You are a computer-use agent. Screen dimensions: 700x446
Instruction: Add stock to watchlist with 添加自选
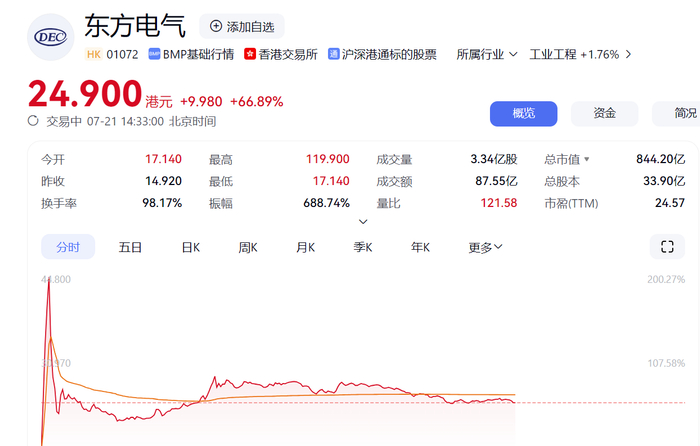242,26
